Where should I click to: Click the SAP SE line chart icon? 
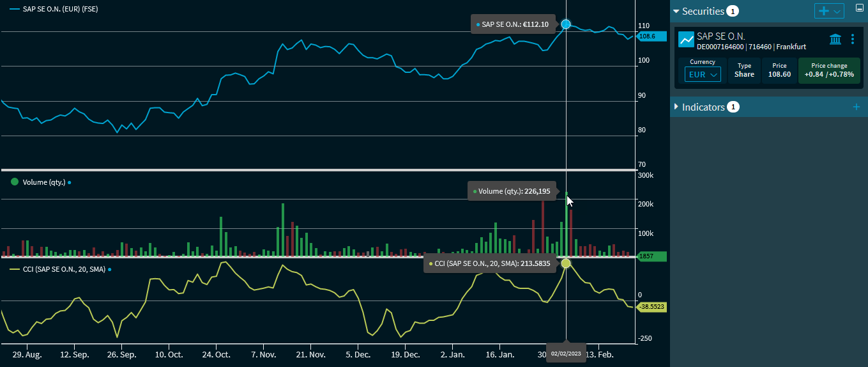(x=686, y=40)
